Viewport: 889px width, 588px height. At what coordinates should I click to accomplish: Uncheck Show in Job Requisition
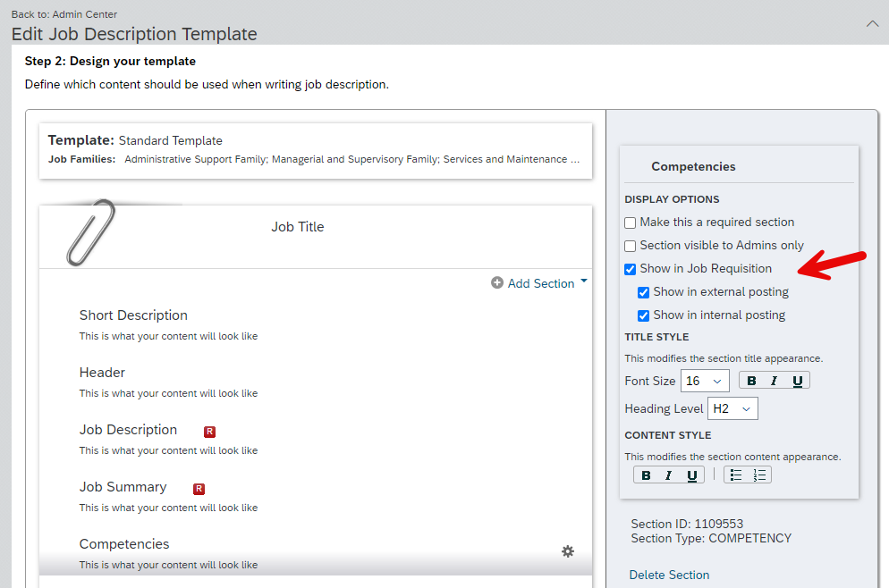pyautogui.click(x=630, y=269)
